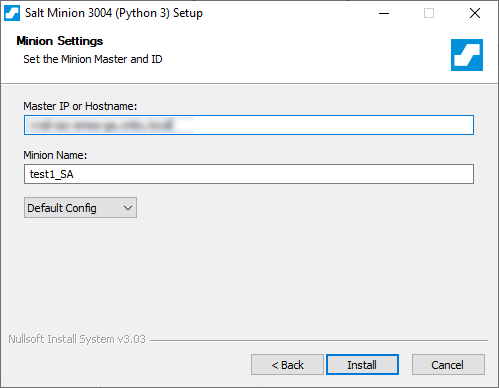Image resolution: width=499 pixels, height=388 pixels.
Task: Click 'Set the Minion Master and ID' text
Action: (93, 59)
